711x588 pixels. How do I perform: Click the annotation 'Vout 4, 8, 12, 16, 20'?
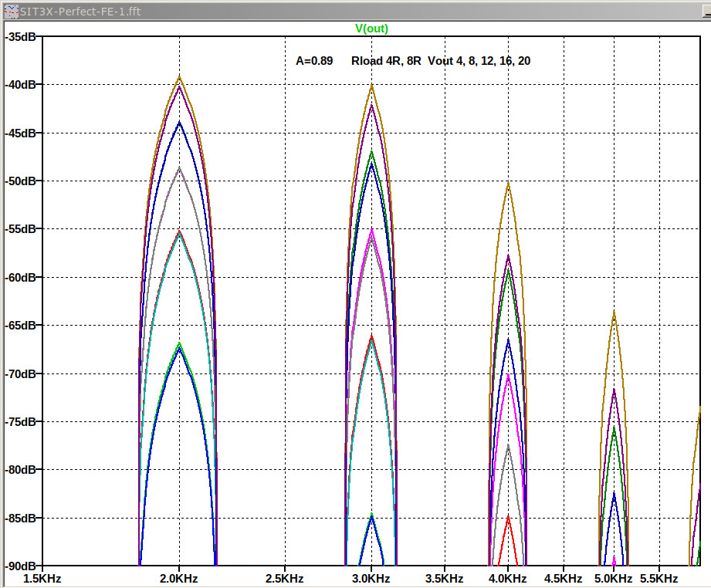click(479, 61)
